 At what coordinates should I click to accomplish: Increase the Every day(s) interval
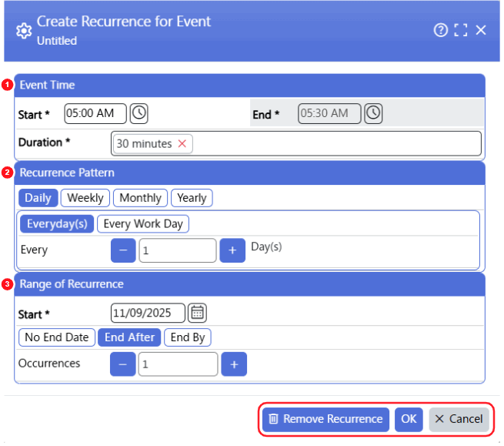click(x=232, y=250)
